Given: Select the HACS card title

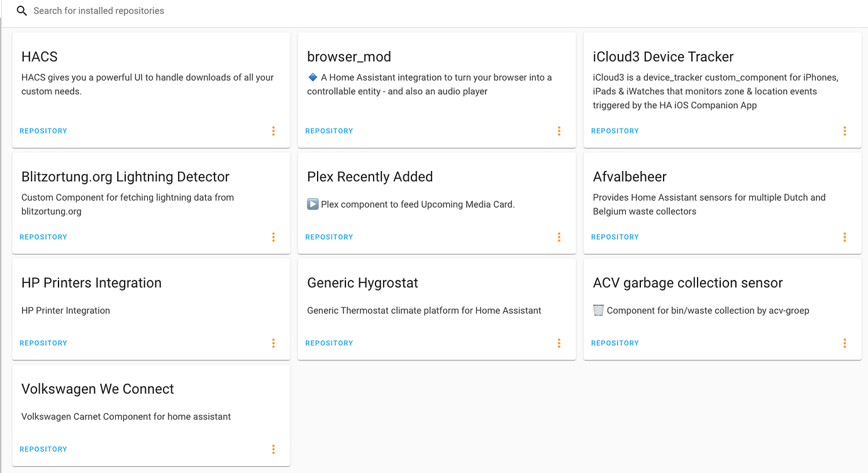Looking at the screenshot, I should point(39,57).
